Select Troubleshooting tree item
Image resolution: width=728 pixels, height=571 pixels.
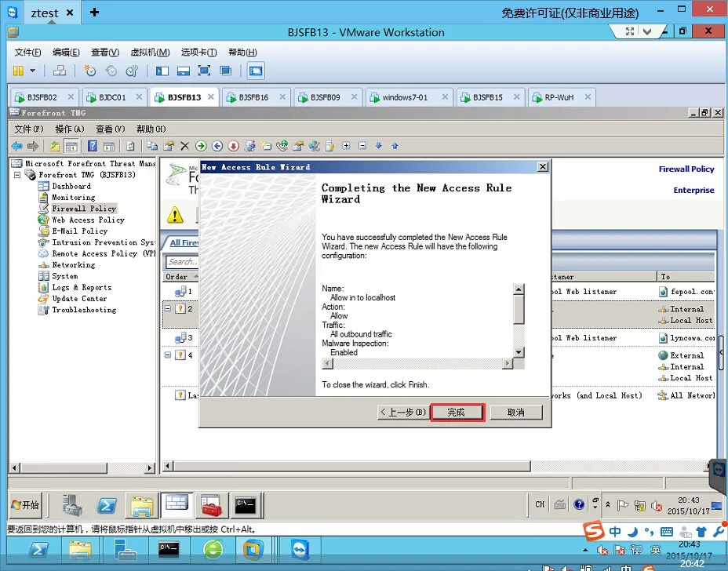coord(84,310)
